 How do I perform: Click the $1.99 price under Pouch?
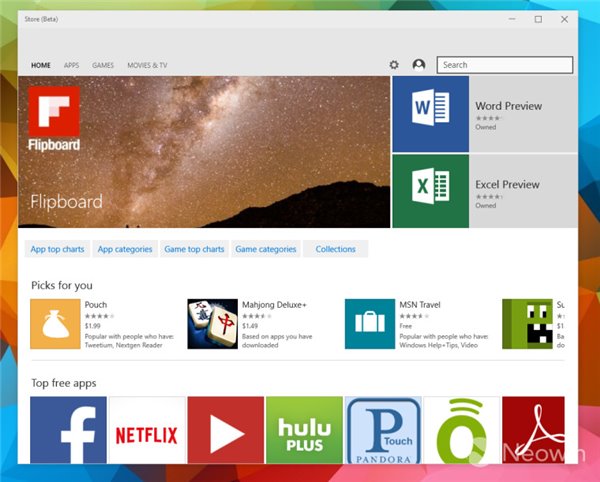93,326
